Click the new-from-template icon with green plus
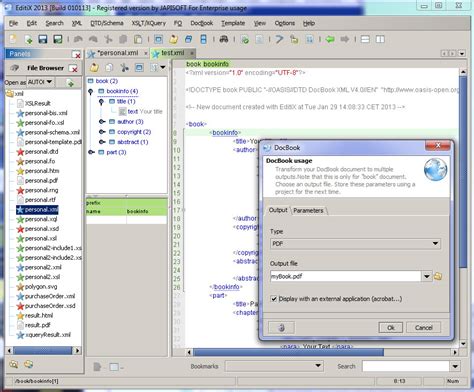 (x=28, y=39)
